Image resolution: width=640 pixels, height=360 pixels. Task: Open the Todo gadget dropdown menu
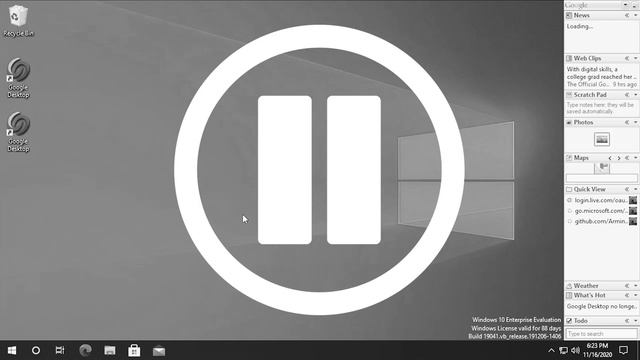[x=636, y=321]
